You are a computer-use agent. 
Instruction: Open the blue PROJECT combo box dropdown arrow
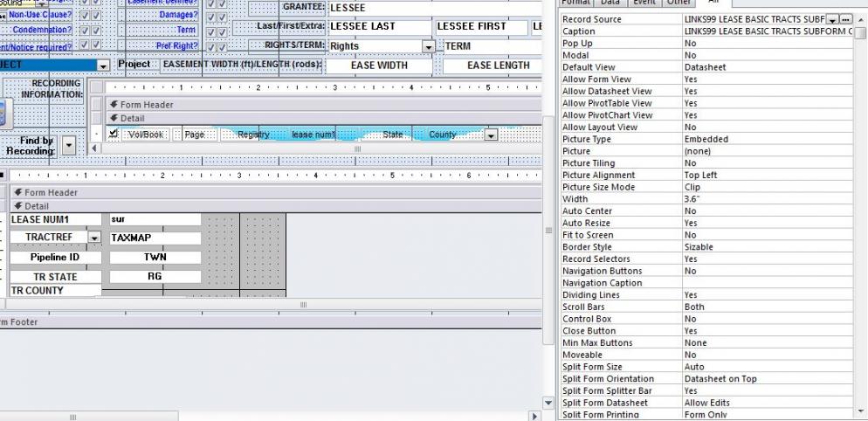point(104,66)
